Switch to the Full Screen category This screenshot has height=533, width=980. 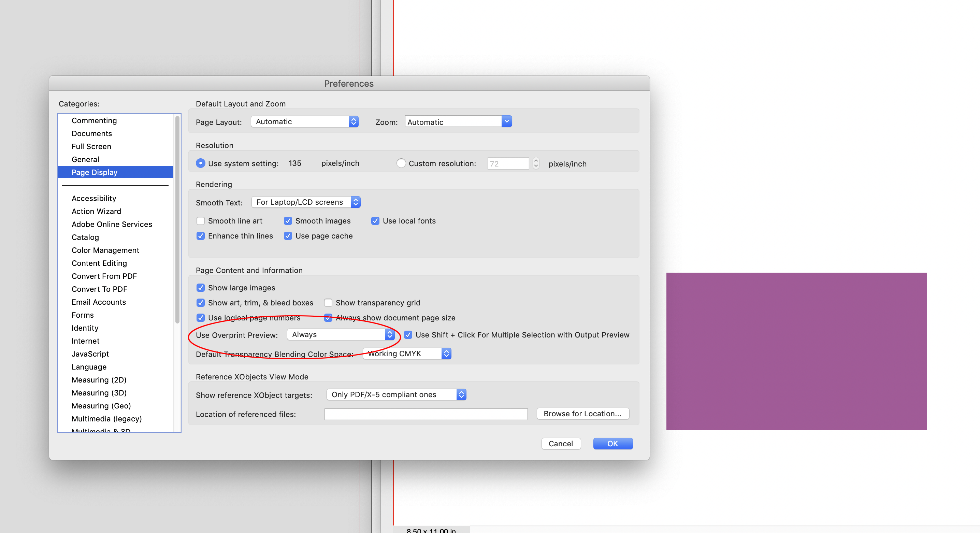click(x=91, y=146)
